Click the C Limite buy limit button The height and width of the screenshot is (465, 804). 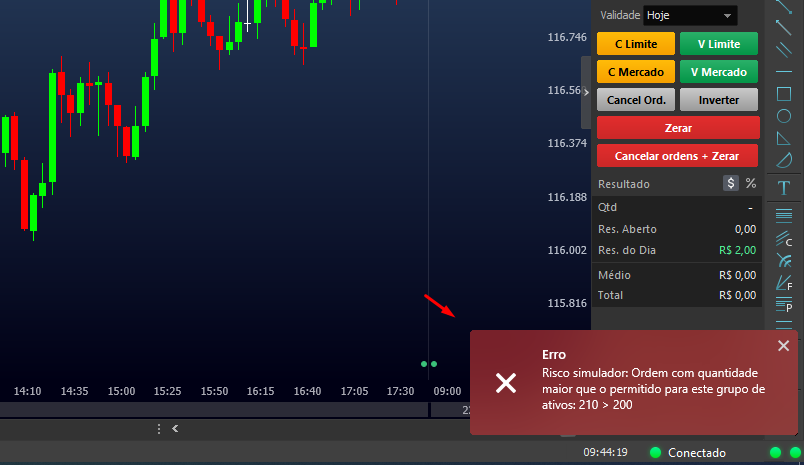636,44
